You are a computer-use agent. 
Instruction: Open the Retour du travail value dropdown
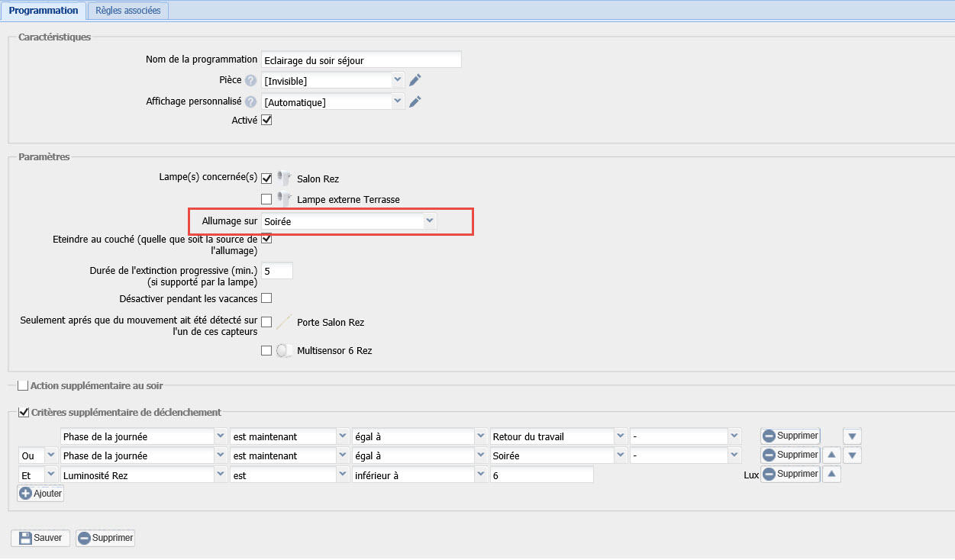pyautogui.click(x=559, y=436)
